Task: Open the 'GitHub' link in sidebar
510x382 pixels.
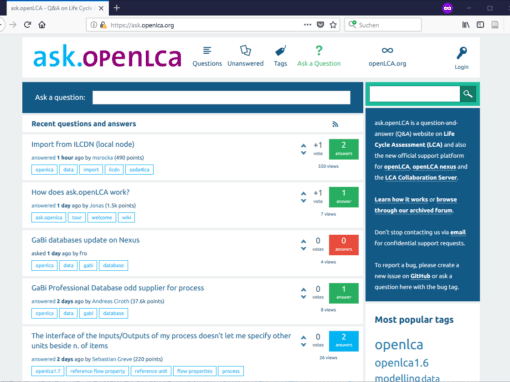Action: click(x=420, y=276)
